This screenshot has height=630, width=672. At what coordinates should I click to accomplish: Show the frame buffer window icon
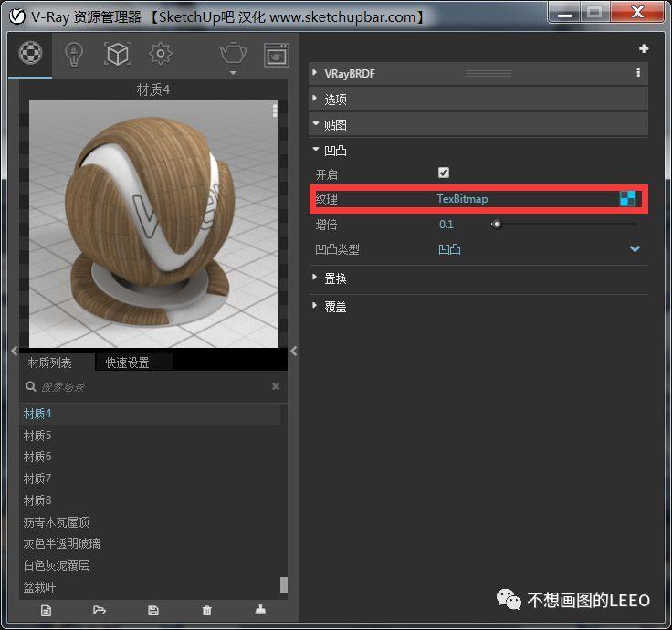[x=277, y=55]
